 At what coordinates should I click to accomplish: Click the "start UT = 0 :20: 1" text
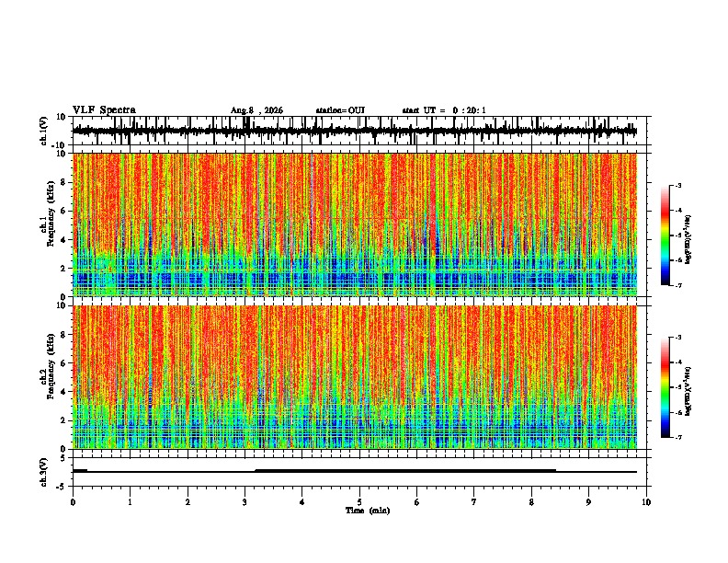(444, 110)
